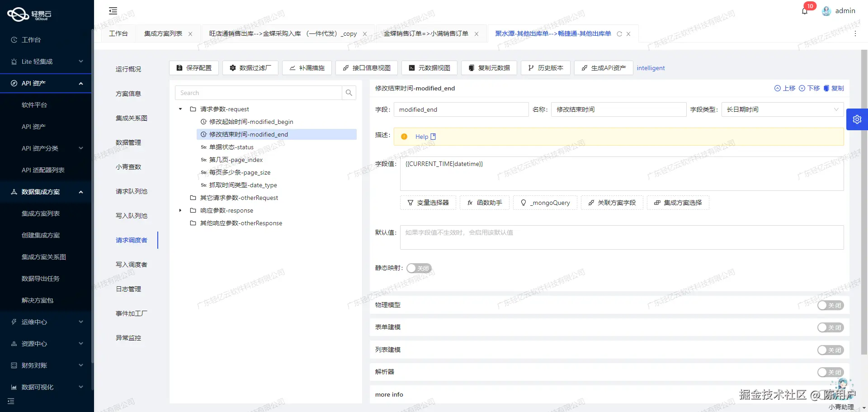Open the _mongoQuery tool
The height and width of the screenshot is (412, 868).
[x=545, y=203]
